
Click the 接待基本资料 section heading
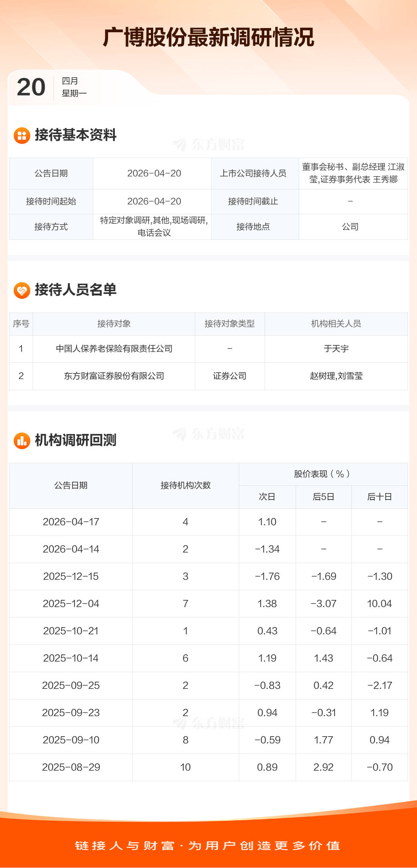pos(76,135)
